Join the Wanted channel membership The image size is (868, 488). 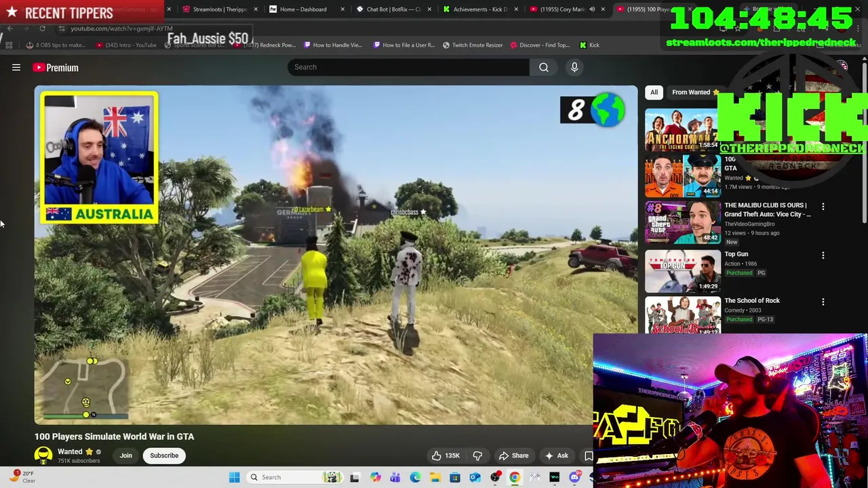(126, 455)
